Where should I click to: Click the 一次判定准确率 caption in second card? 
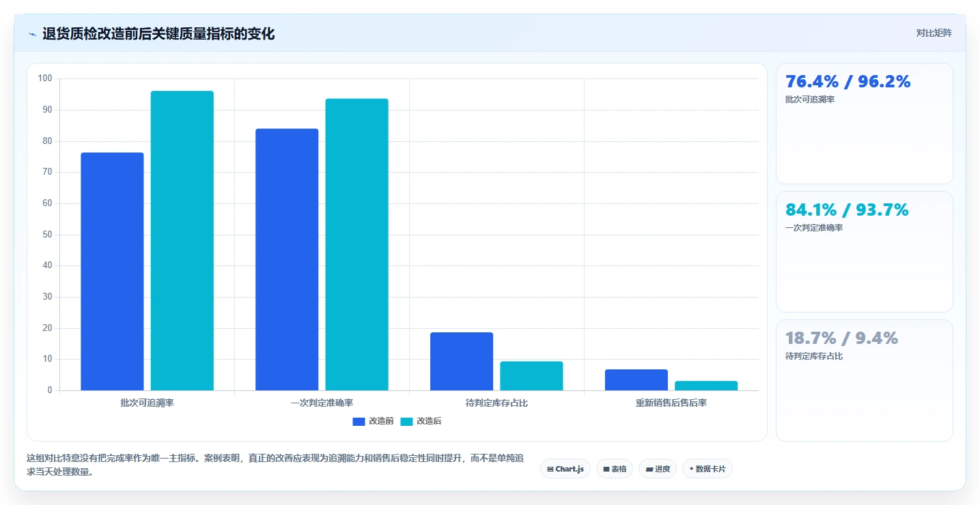click(814, 227)
